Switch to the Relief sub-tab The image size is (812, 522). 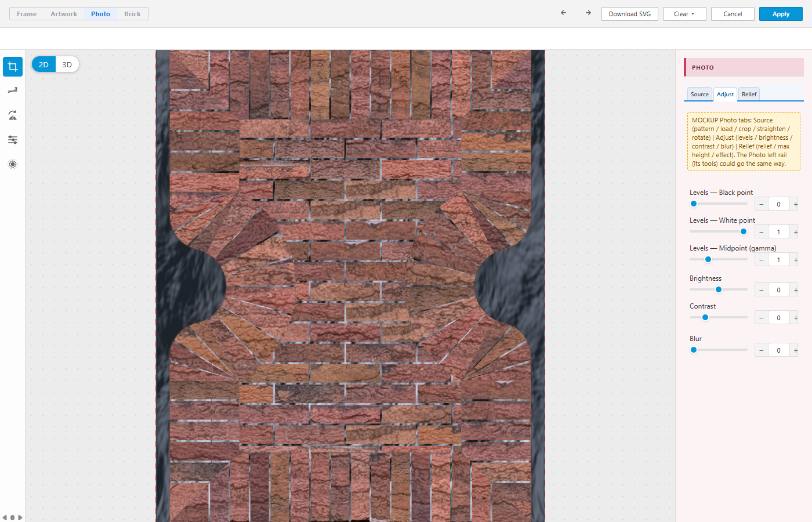coord(749,94)
